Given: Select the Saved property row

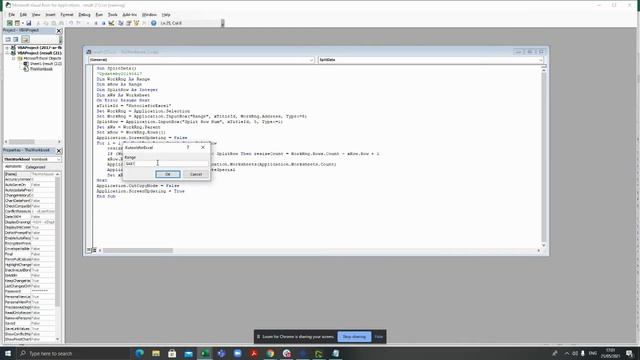Looking at the screenshot, I should click(x=29, y=323).
